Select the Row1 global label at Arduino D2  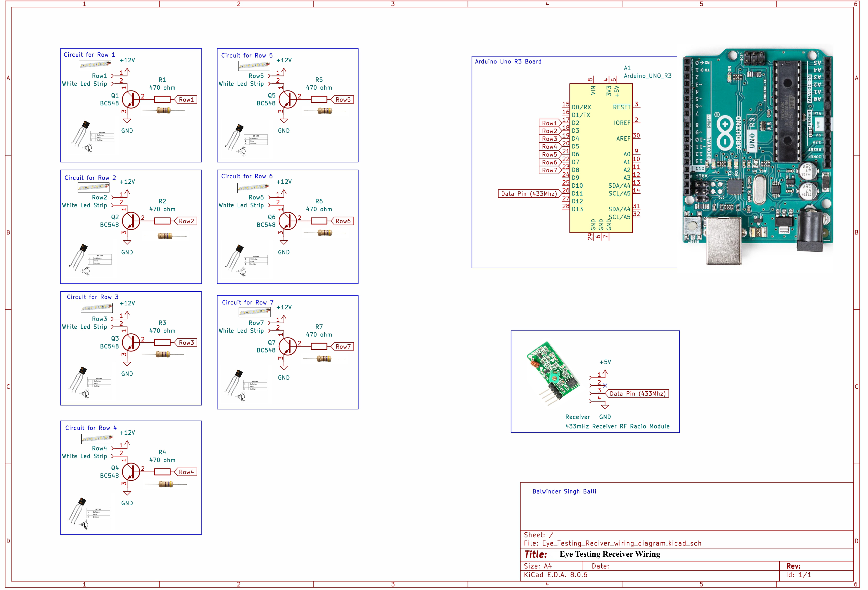coord(550,123)
